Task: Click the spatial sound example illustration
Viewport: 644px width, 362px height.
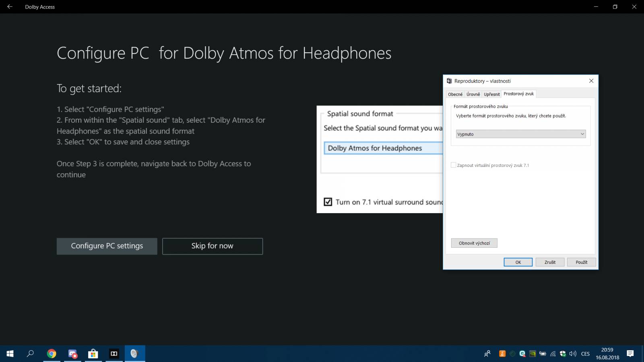Action: (380, 159)
